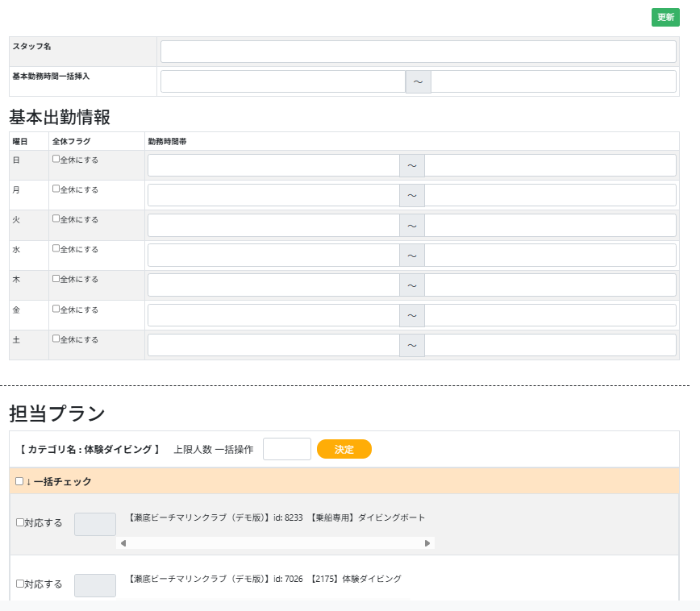The image size is (700, 611).
Task: Click Thursday (木) start time field
Action: click(273, 285)
